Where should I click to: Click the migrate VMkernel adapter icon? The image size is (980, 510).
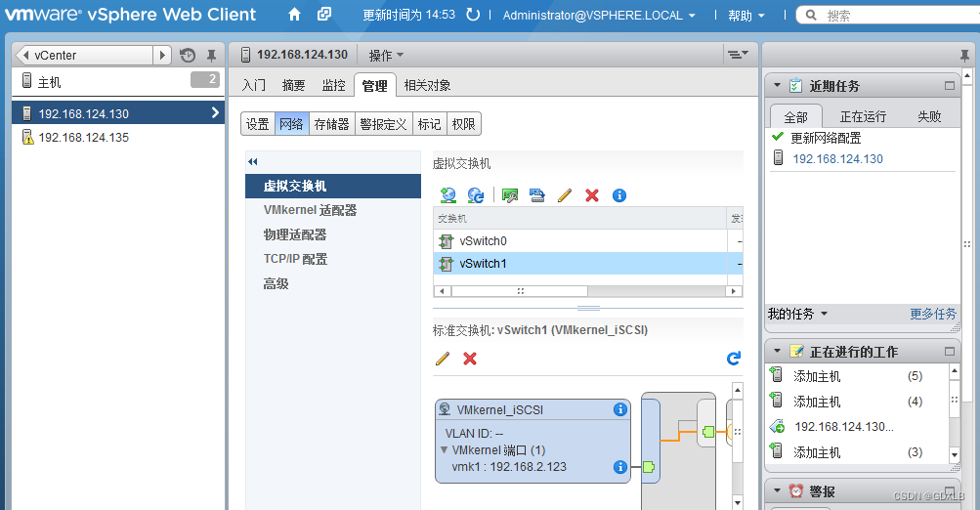point(536,195)
